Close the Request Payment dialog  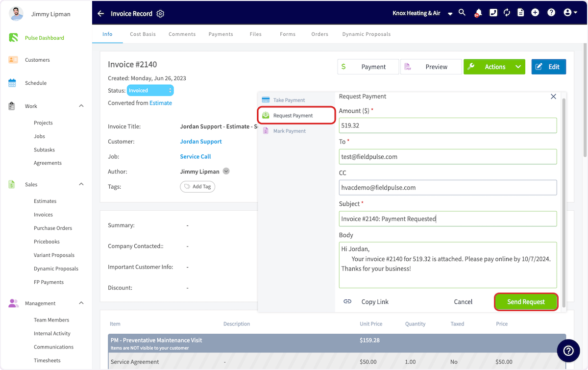click(553, 97)
